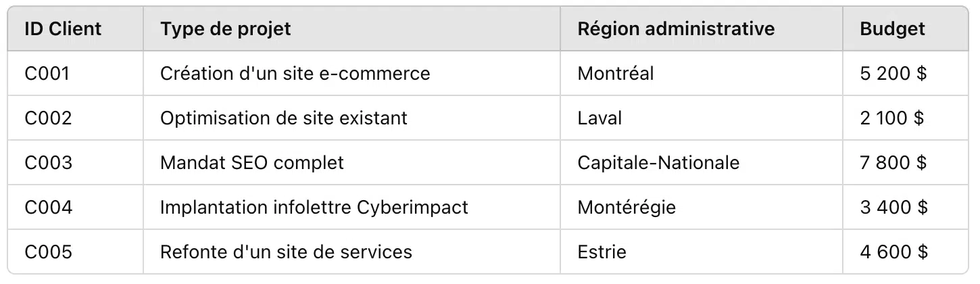Click the ID Client column header
This screenshot has width=980, height=284.
pos(75,28)
